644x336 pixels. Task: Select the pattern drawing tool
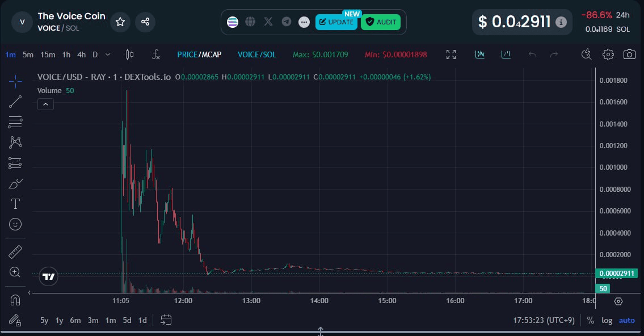15,142
